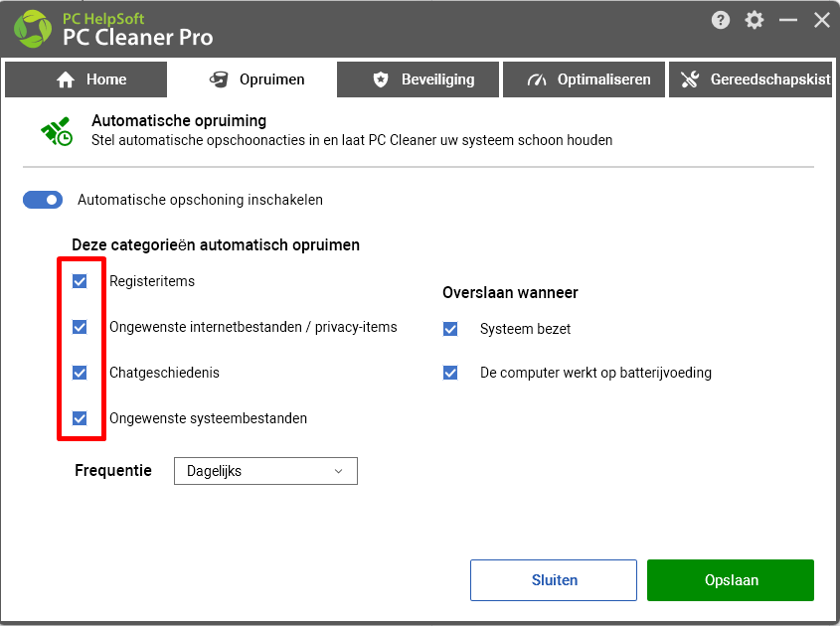Screen dimensions: 840x626
Task: Uncheck Ongewenste internetbestanden / privacy-items
Action: pos(80,327)
